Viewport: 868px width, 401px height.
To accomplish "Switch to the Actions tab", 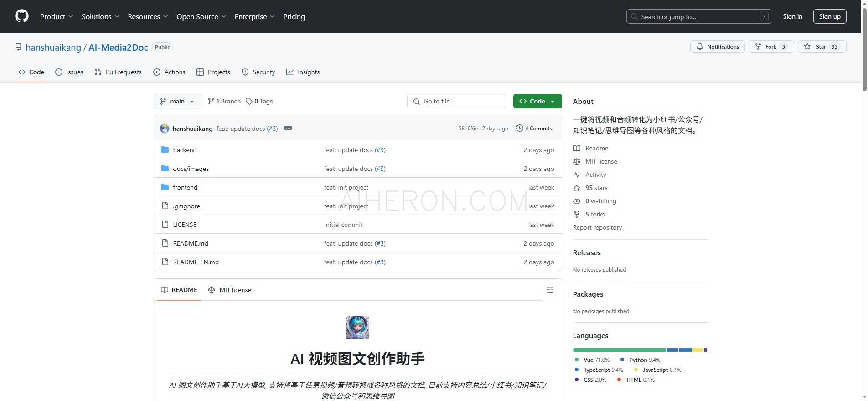I will point(169,72).
